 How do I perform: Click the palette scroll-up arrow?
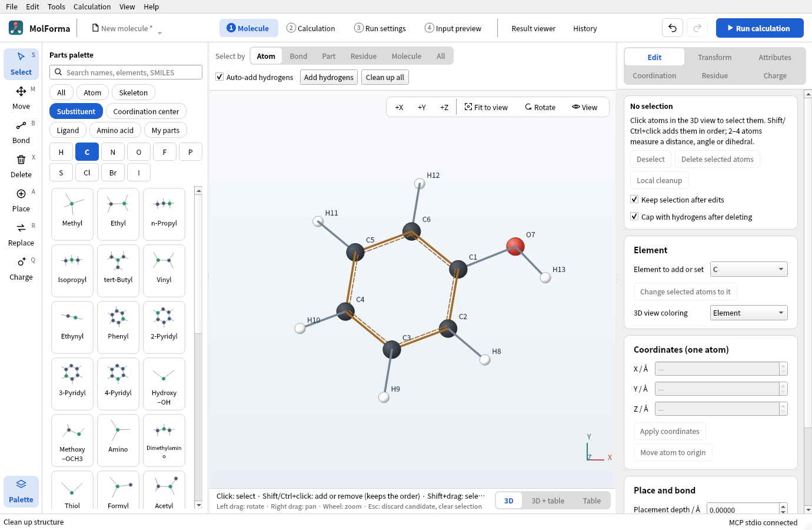198,191
